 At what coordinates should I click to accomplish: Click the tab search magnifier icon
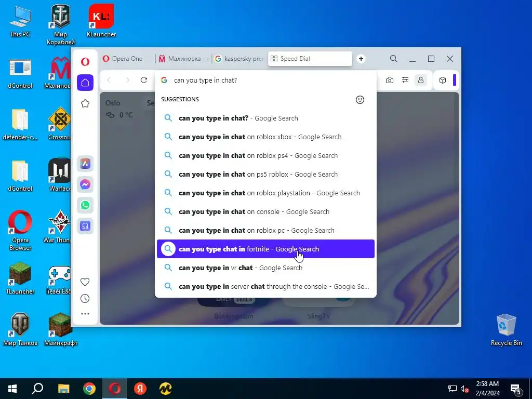coord(394,59)
